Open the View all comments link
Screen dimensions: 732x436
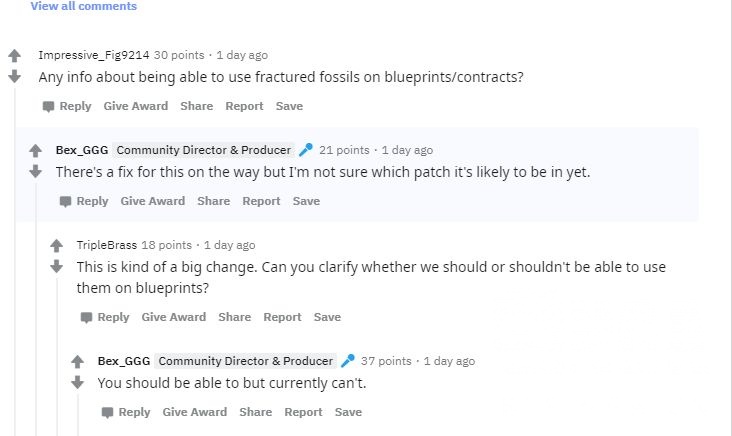click(84, 6)
